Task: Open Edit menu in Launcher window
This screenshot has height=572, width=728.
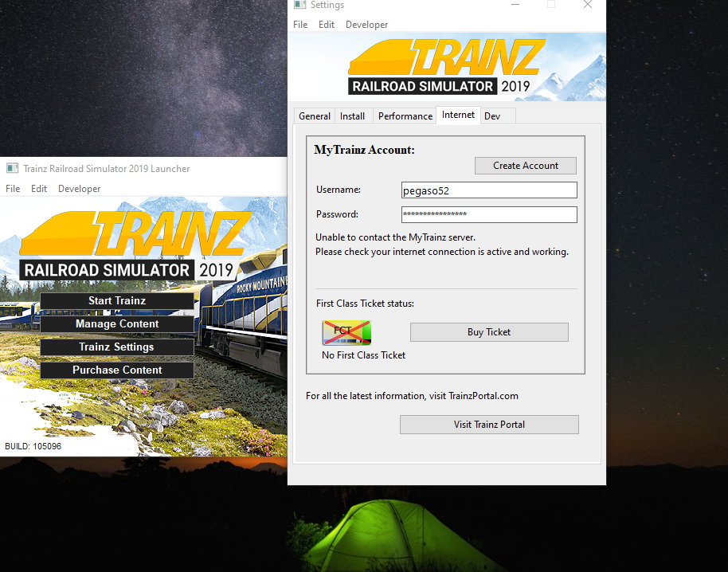Action: pos(39,189)
